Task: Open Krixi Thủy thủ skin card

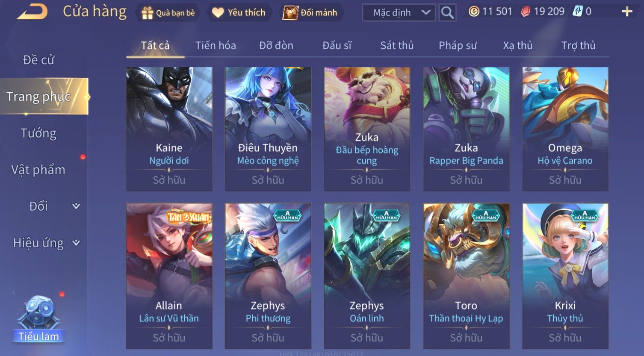Action: (x=565, y=276)
